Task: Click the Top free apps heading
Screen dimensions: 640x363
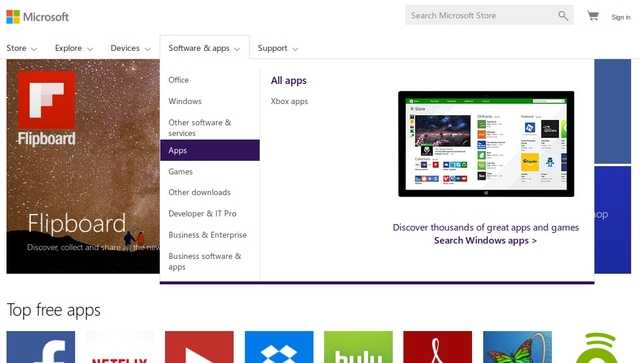Action: 53,310
